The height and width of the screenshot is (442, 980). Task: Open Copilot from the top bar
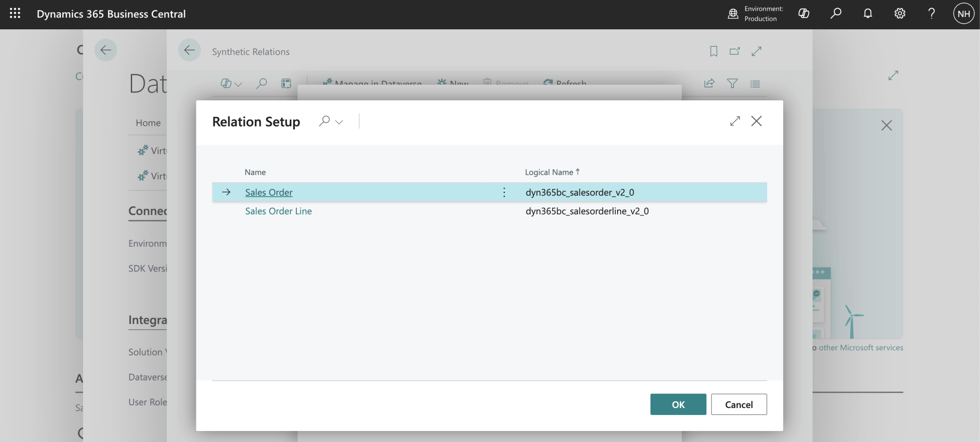pyautogui.click(x=804, y=14)
